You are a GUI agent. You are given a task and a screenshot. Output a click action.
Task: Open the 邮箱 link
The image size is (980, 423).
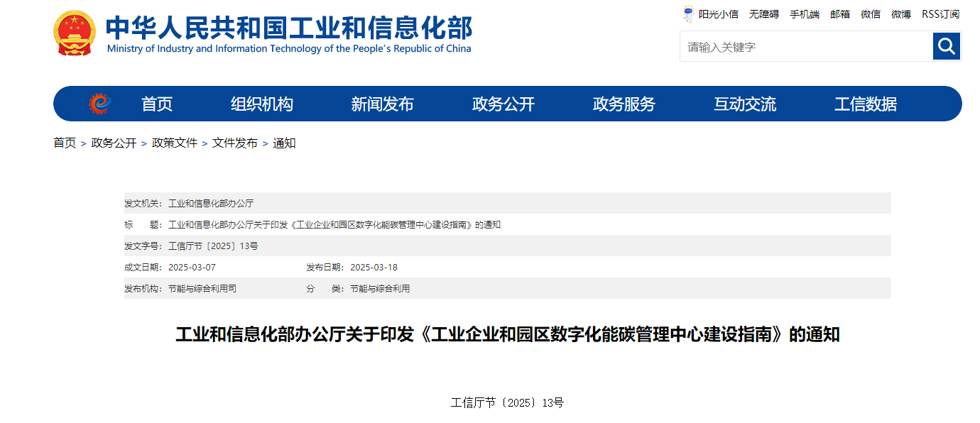[840, 14]
